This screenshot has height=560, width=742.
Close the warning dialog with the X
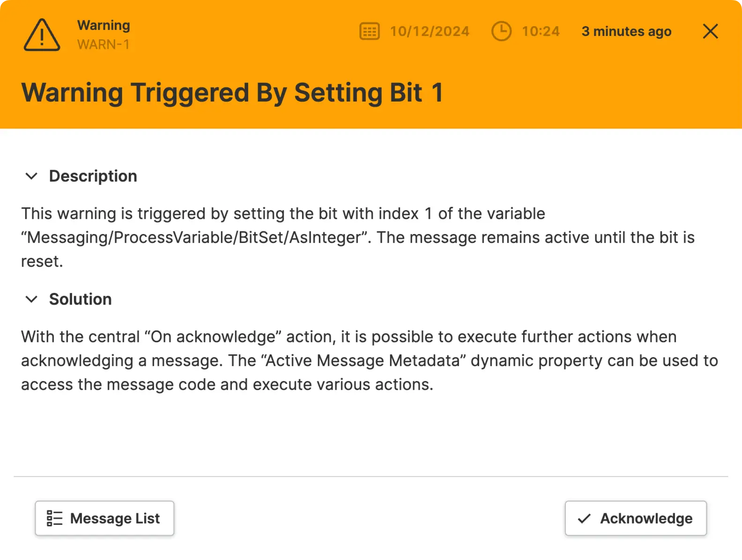click(710, 31)
